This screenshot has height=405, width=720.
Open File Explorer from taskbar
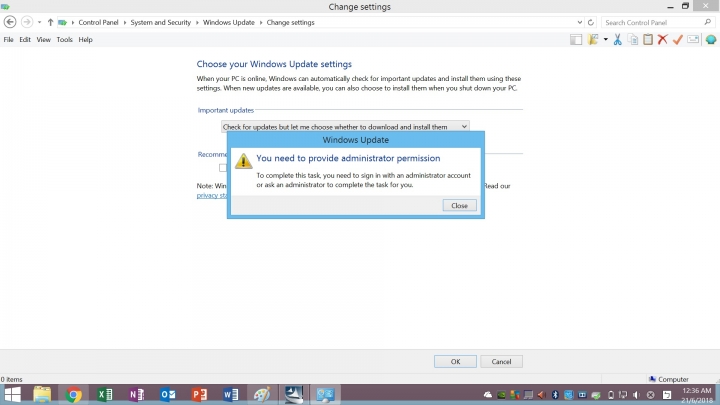(x=42, y=394)
